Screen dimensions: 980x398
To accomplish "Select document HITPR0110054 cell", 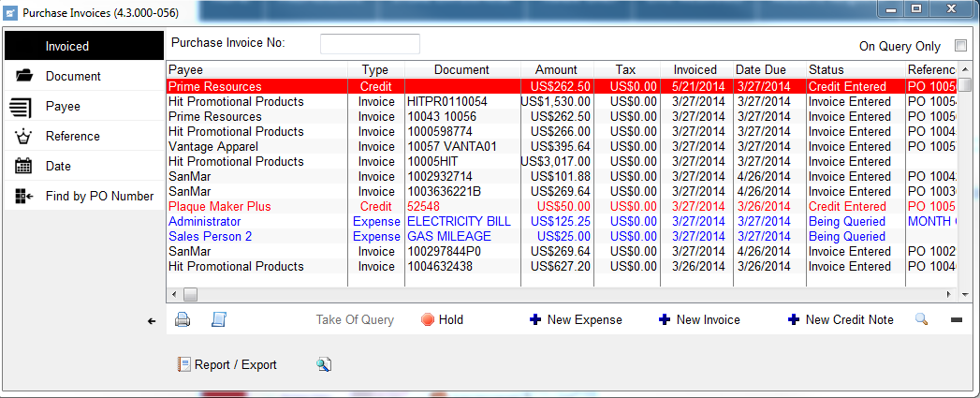I will click(462, 101).
